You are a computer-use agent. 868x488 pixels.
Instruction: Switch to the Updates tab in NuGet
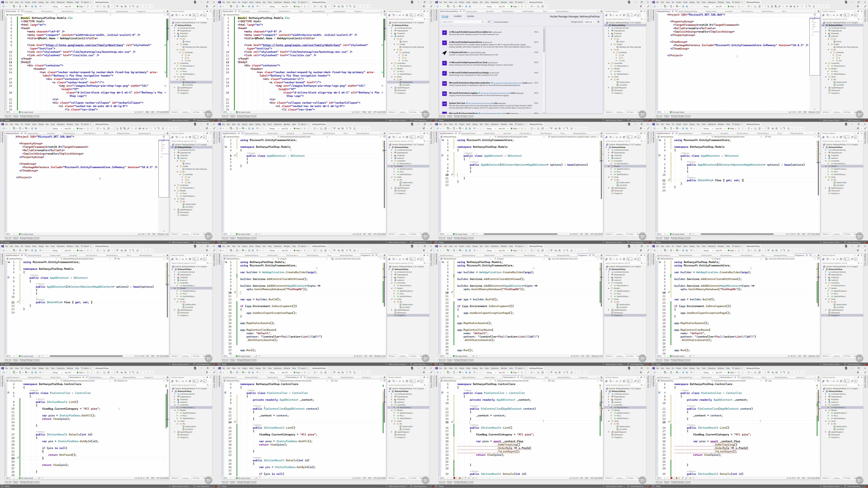point(471,16)
